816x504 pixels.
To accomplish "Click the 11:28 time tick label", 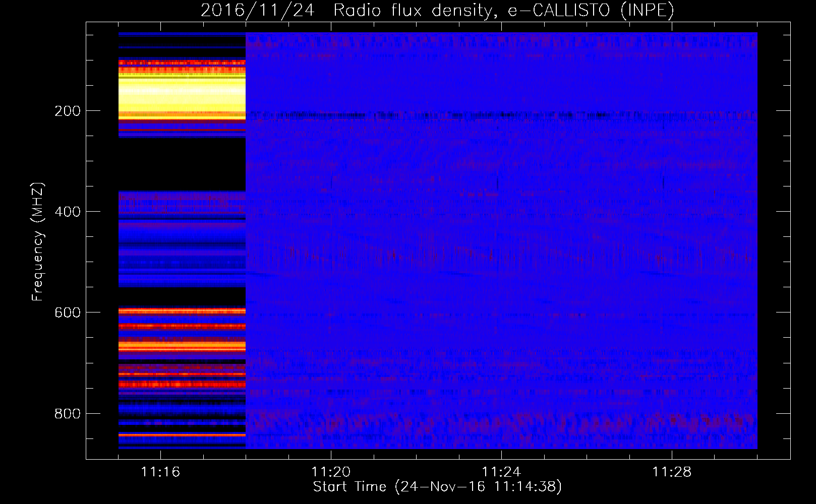I will pos(672,472).
